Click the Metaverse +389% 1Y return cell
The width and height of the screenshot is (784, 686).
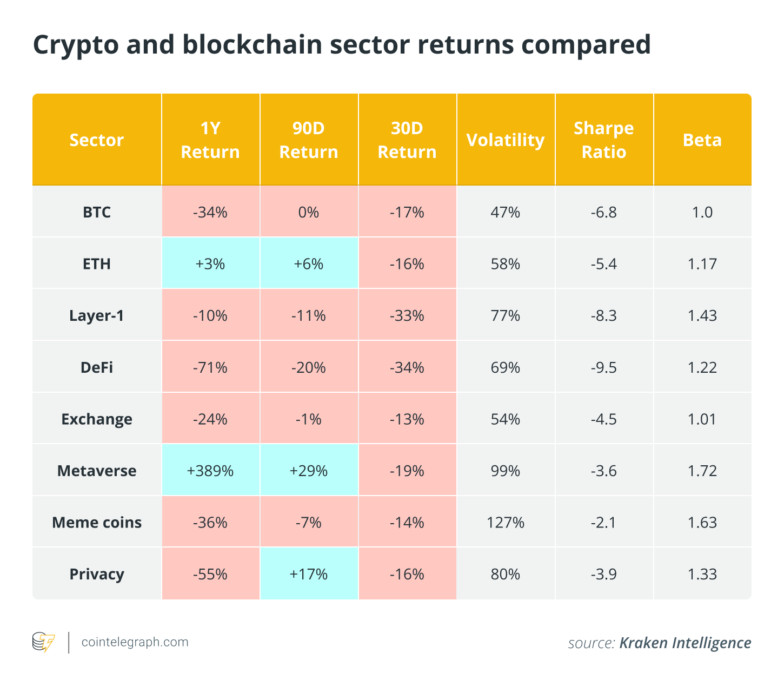pos(210,471)
